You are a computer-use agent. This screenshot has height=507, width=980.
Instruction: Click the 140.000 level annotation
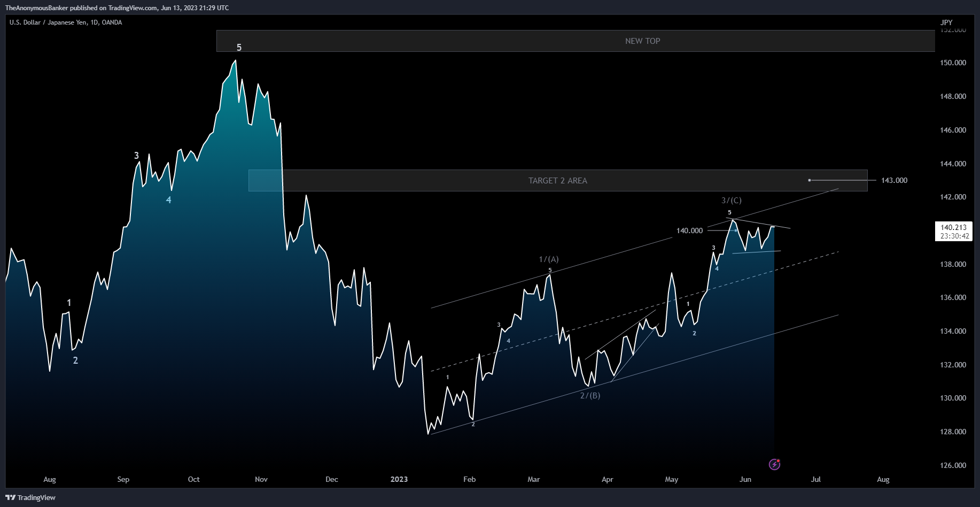pyautogui.click(x=689, y=231)
